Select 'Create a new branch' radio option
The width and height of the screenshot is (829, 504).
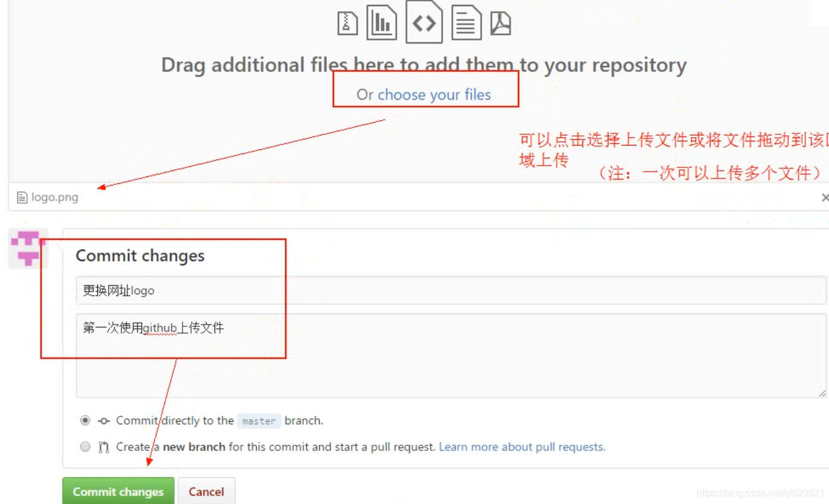pos(85,447)
